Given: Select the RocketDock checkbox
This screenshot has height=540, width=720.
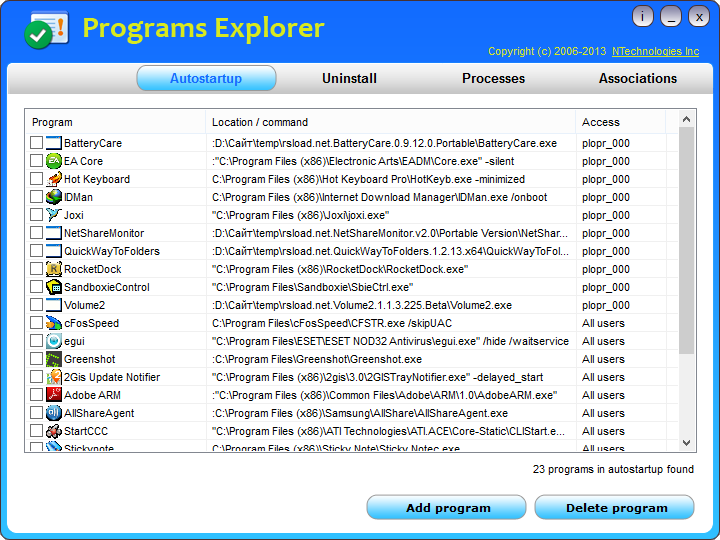Looking at the screenshot, I should coord(36,269).
